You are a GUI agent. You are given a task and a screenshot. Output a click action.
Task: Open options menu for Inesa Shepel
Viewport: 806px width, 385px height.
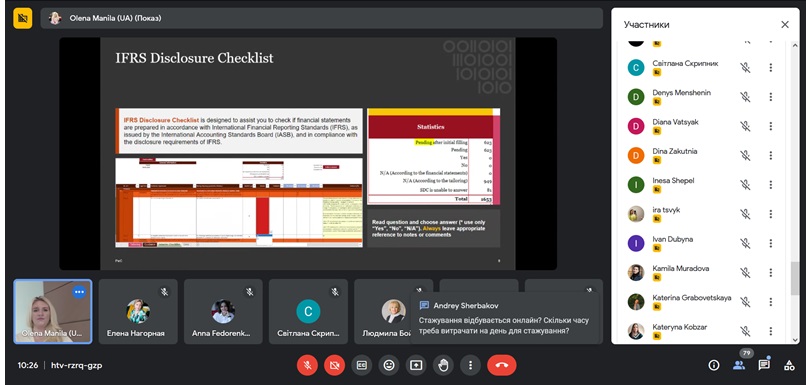pyautogui.click(x=771, y=185)
